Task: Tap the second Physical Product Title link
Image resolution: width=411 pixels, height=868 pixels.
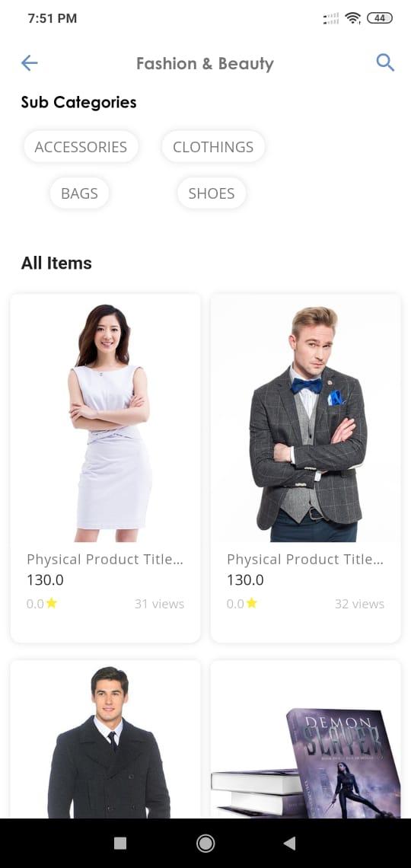Action: tap(304, 559)
